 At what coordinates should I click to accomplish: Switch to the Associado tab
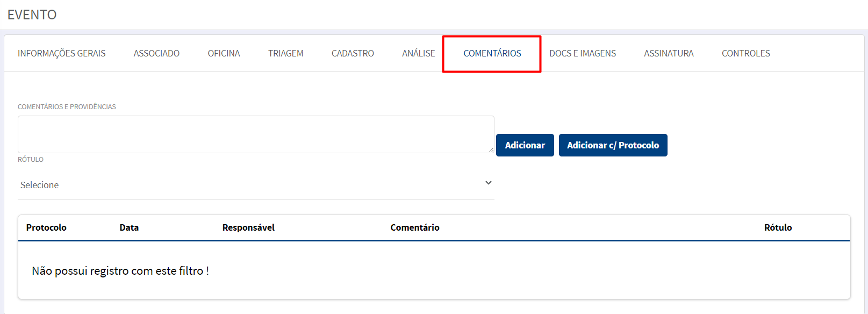click(156, 53)
